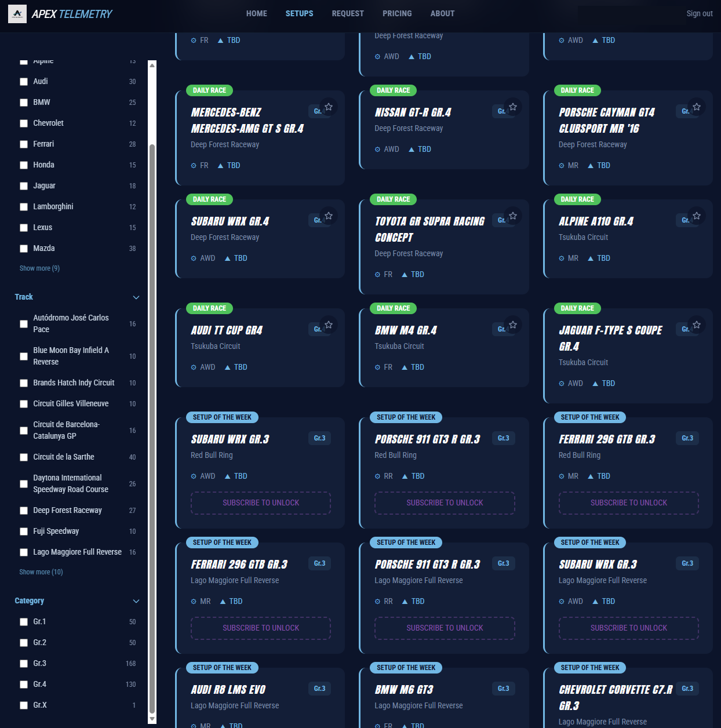The height and width of the screenshot is (728, 721).
Task: Click the Gr.3 badge on Ferrari 296 GTB
Action: 687,438
